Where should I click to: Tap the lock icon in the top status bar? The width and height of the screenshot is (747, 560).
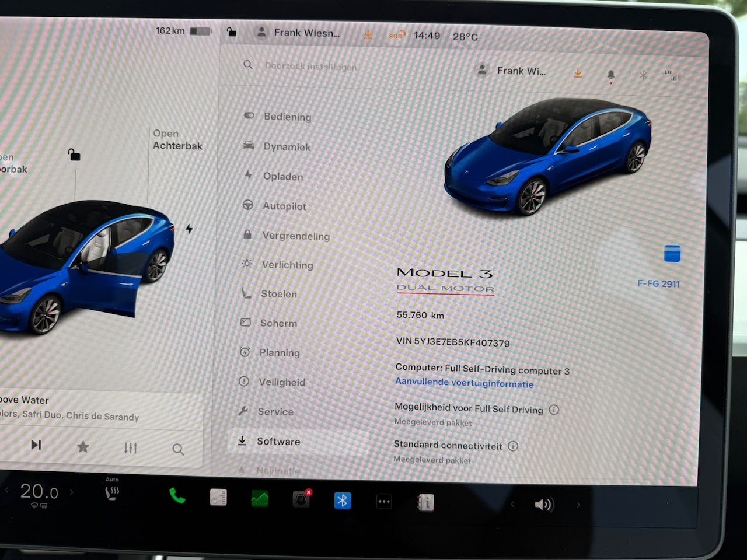[232, 32]
